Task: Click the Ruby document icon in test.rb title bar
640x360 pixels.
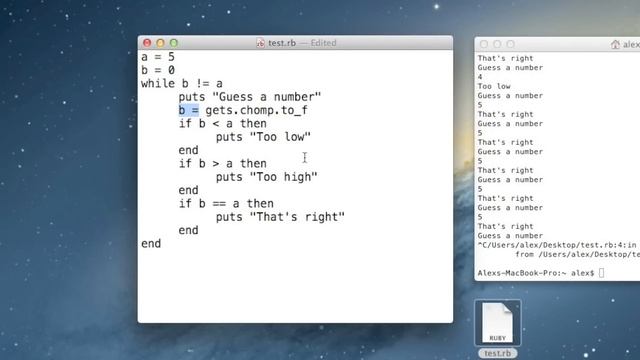Action: (x=260, y=43)
